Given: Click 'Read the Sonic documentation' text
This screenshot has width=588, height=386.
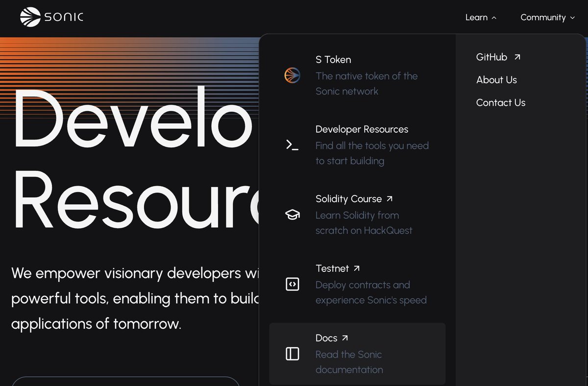Looking at the screenshot, I should pos(349,362).
